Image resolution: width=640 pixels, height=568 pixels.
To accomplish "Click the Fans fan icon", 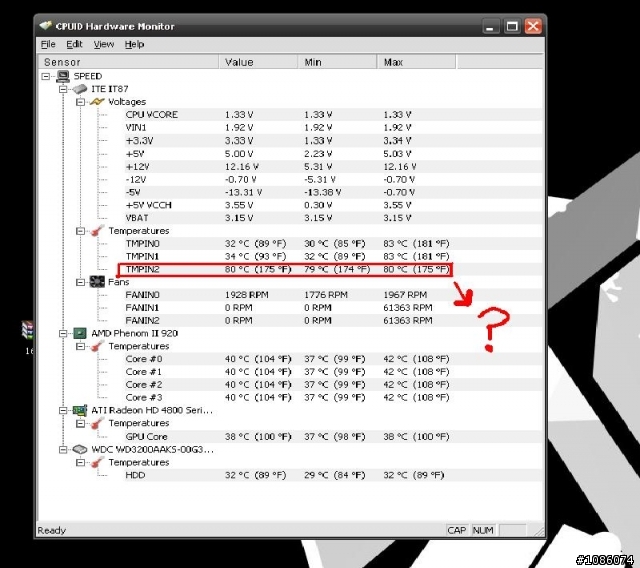I will [97, 282].
